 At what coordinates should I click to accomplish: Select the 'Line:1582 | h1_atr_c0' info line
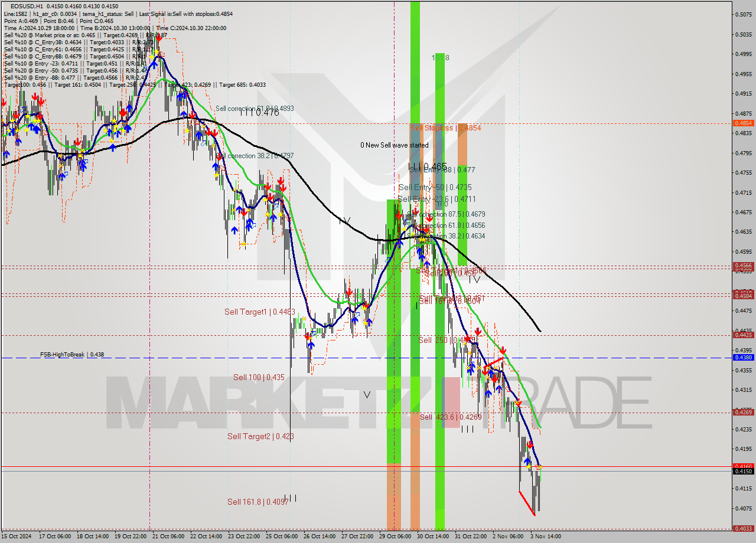118,14
